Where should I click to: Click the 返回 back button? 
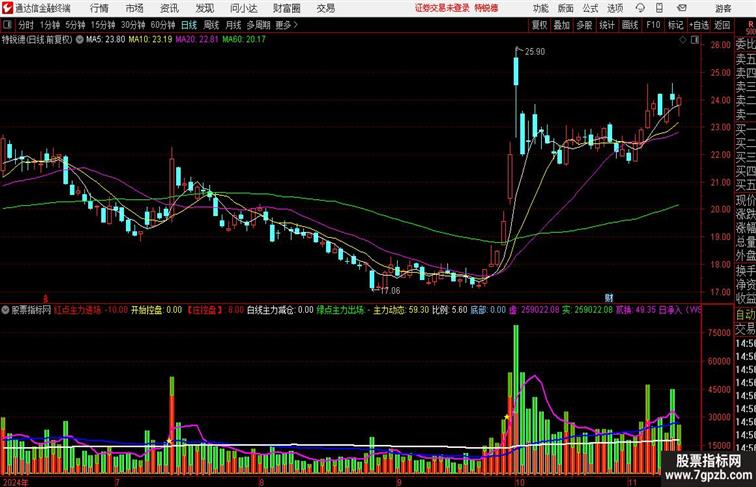click(x=722, y=25)
